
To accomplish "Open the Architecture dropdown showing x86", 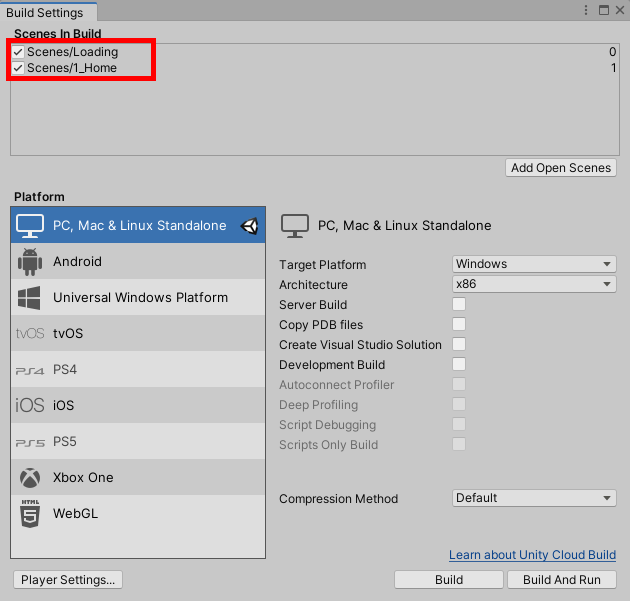I will pos(534,284).
